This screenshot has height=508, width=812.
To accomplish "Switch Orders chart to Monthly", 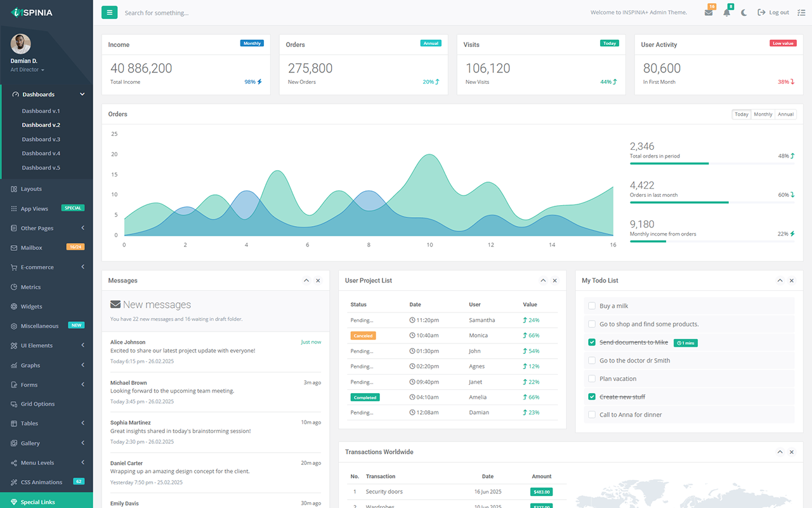I will 763,114.
